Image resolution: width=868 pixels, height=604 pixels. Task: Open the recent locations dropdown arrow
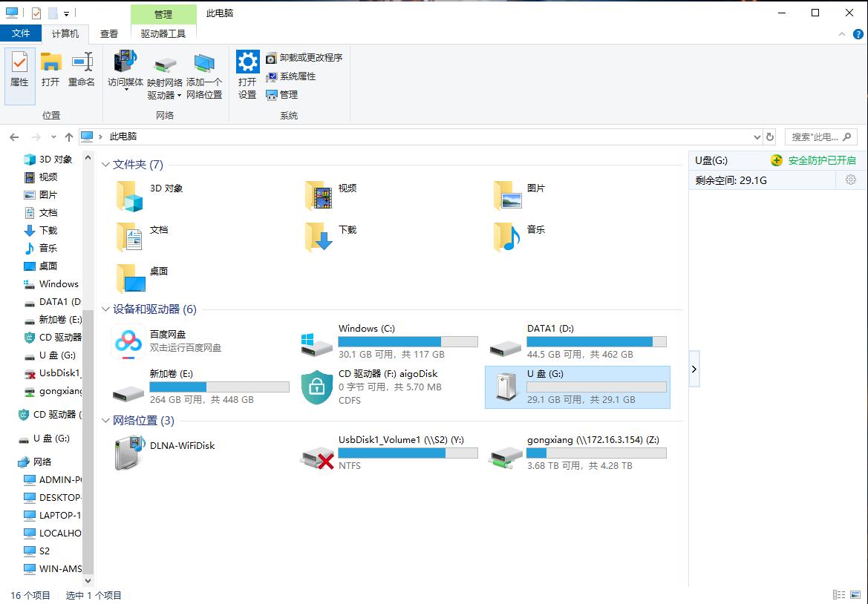pos(53,137)
